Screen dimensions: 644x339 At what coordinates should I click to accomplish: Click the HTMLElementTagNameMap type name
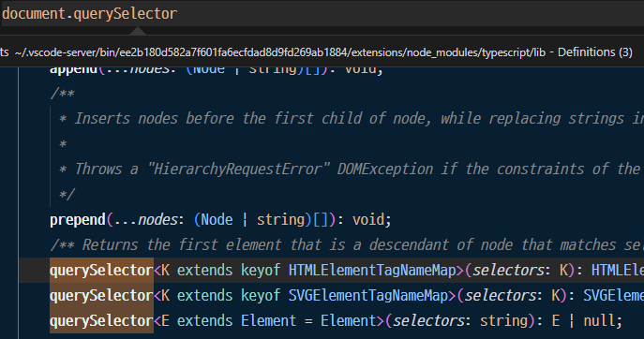coord(372,271)
